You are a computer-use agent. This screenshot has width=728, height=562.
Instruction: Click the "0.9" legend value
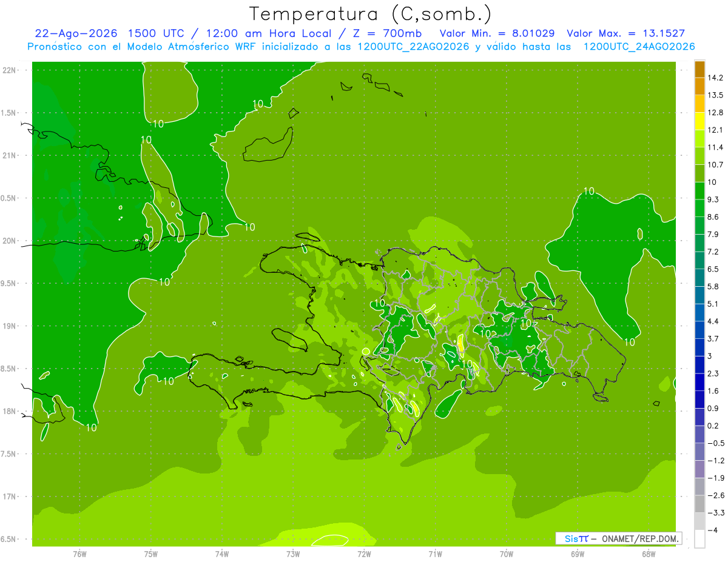tap(713, 408)
